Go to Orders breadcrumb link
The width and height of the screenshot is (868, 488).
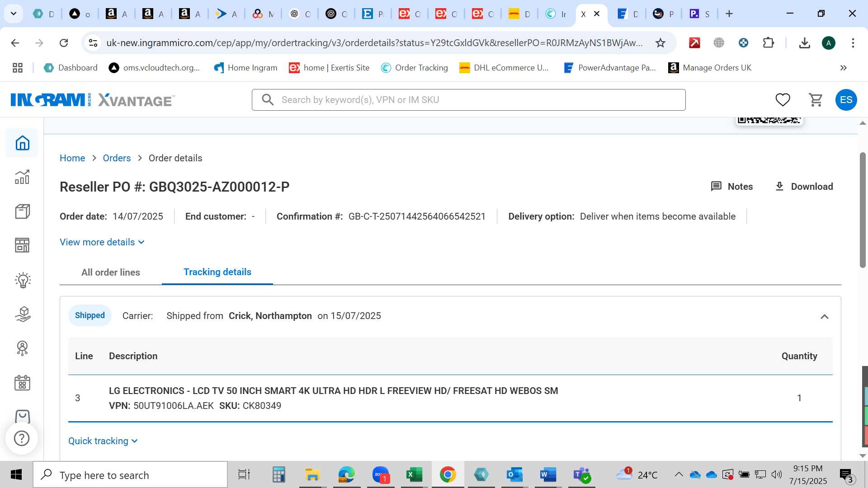click(x=117, y=158)
